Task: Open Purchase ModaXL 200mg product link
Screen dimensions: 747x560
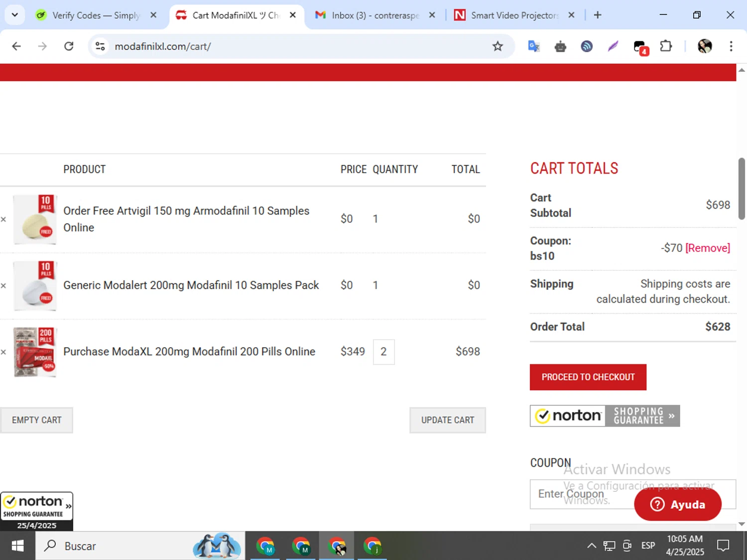Action: [x=189, y=351]
